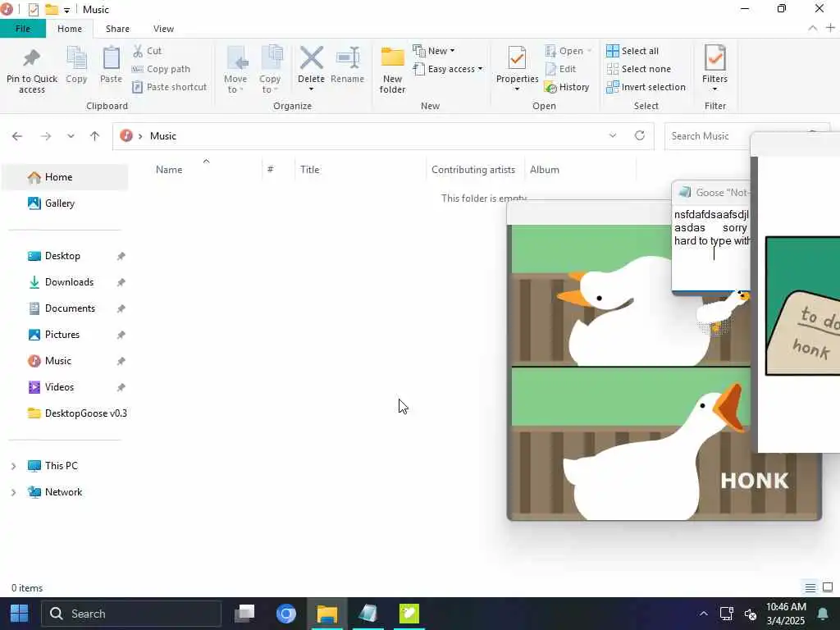Screen dimensions: 840x630
Task: Switch to the View ribbon tab
Action: pyautogui.click(x=163, y=29)
